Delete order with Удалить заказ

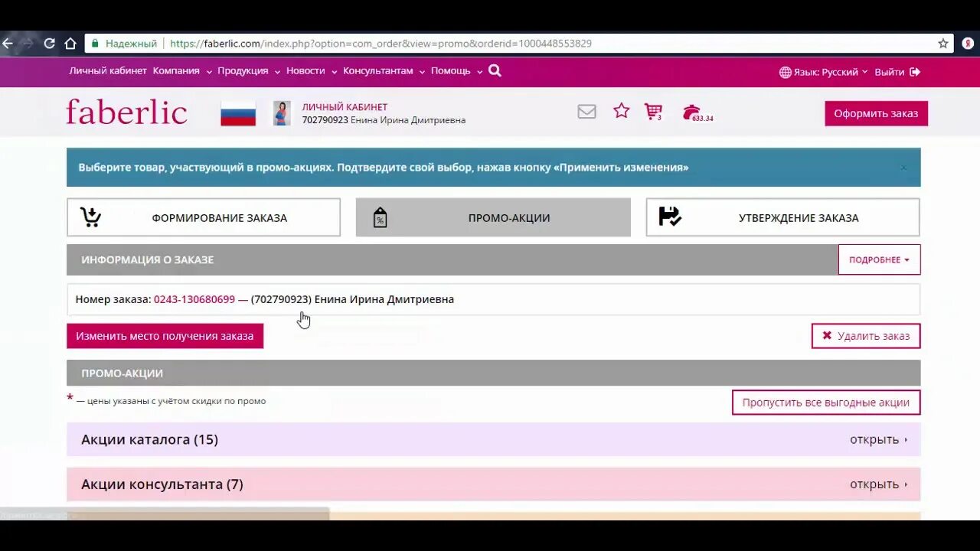click(866, 336)
